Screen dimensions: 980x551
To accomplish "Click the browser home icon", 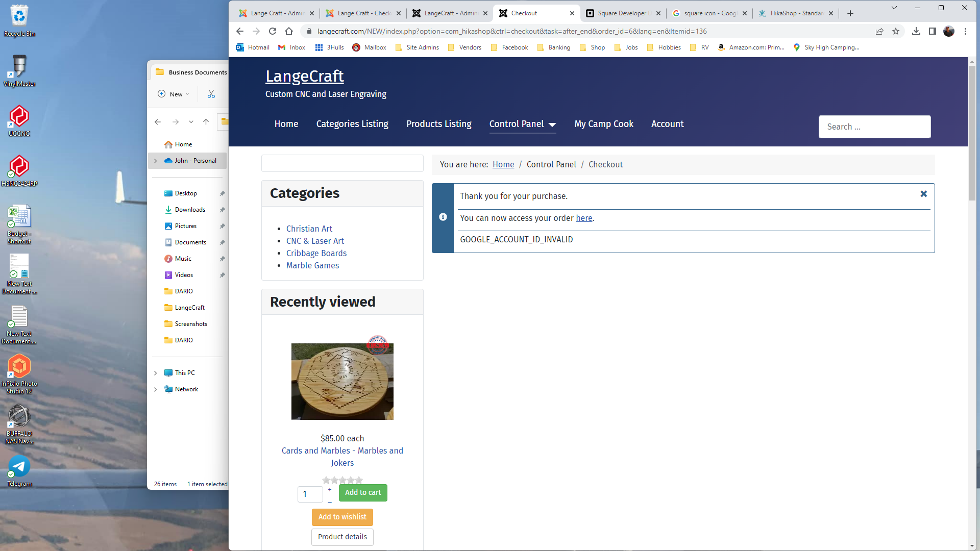I will 289,31.
